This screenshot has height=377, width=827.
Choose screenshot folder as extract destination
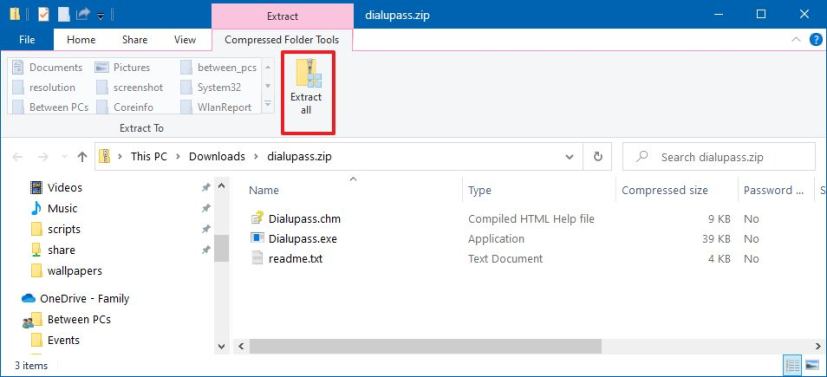point(130,88)
